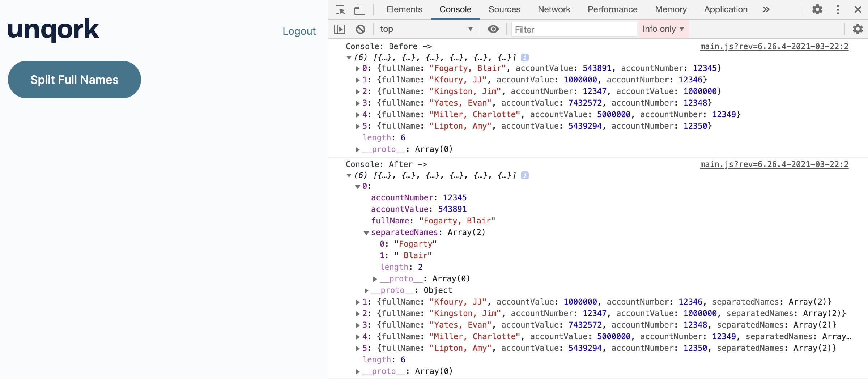This screenshot has width=868, height=379.
Task: Expand Before item 5 Lipton, Amy
Action: click(357, 126)
